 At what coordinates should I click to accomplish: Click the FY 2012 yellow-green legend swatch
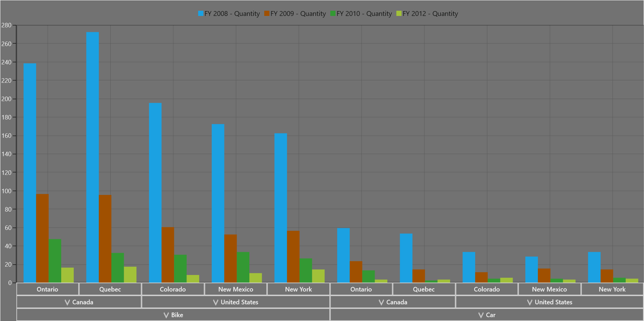(399, 14)
